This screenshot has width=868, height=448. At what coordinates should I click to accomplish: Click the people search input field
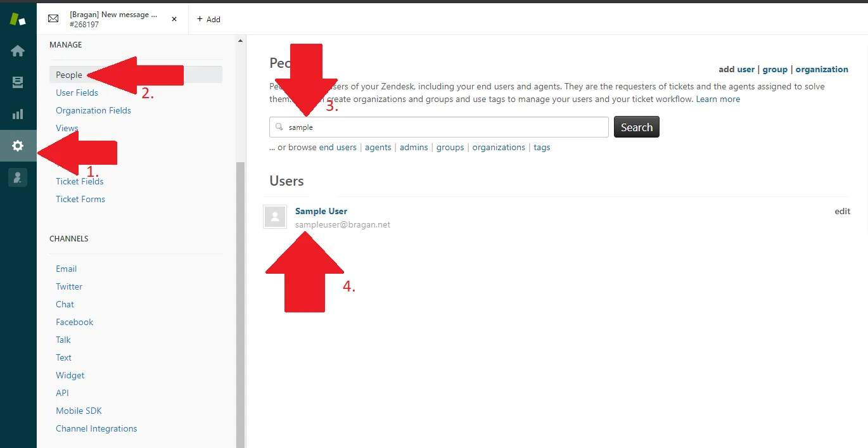click(x=439, y=127)
